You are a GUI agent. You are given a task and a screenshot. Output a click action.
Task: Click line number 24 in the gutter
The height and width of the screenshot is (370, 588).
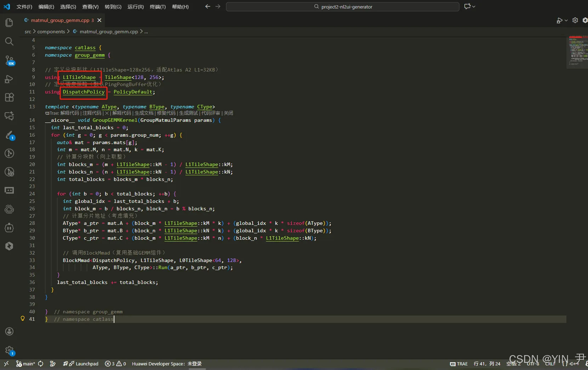(32, 194)
